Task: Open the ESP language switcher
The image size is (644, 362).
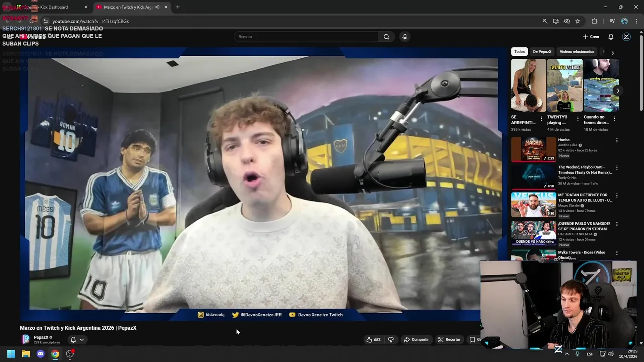Action: [x=590, y=354]
